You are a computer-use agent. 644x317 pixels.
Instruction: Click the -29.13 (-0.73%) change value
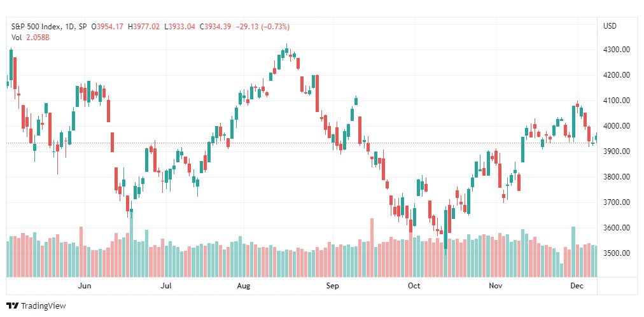click(x=262, y=27)
